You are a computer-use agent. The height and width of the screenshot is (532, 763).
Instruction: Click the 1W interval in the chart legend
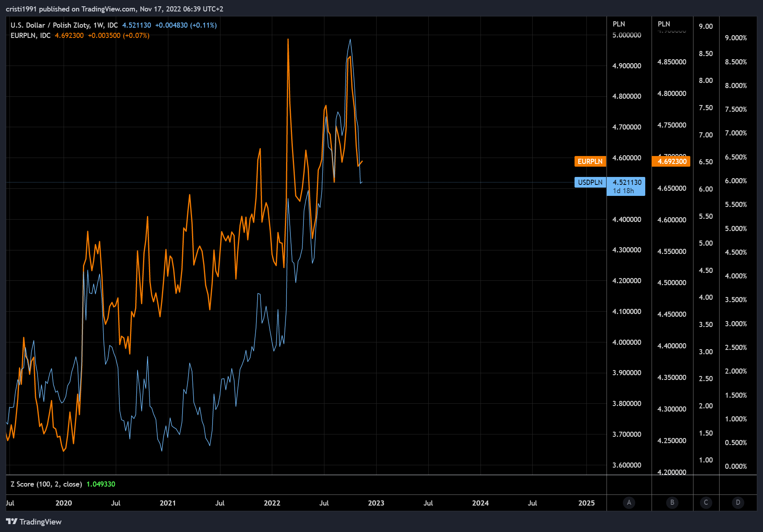click(x=97, y=25)
